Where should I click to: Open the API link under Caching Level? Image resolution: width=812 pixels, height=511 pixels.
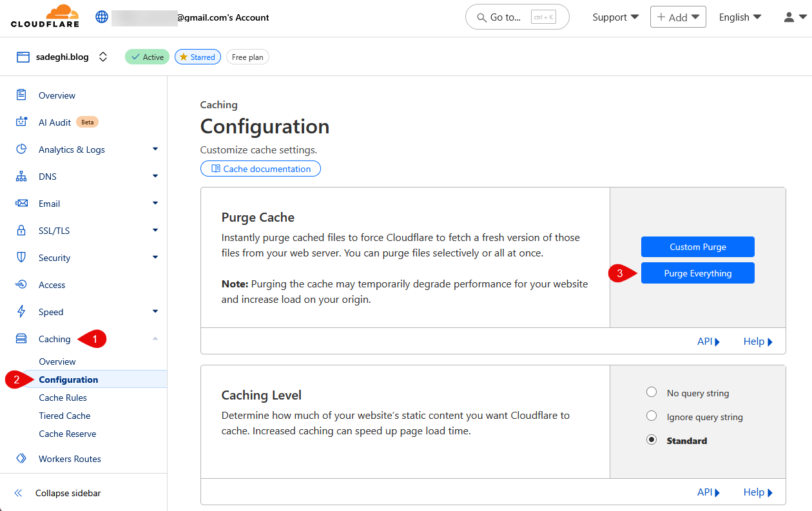coord(708,492)
